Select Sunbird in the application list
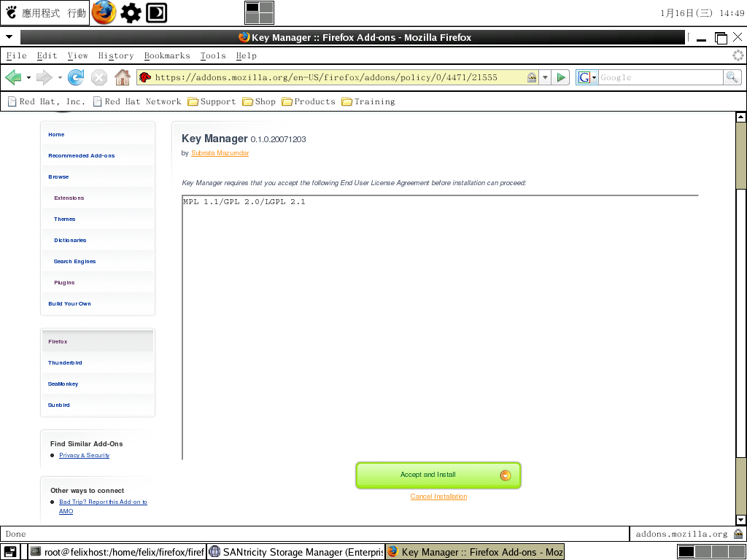 coord(58,405)
